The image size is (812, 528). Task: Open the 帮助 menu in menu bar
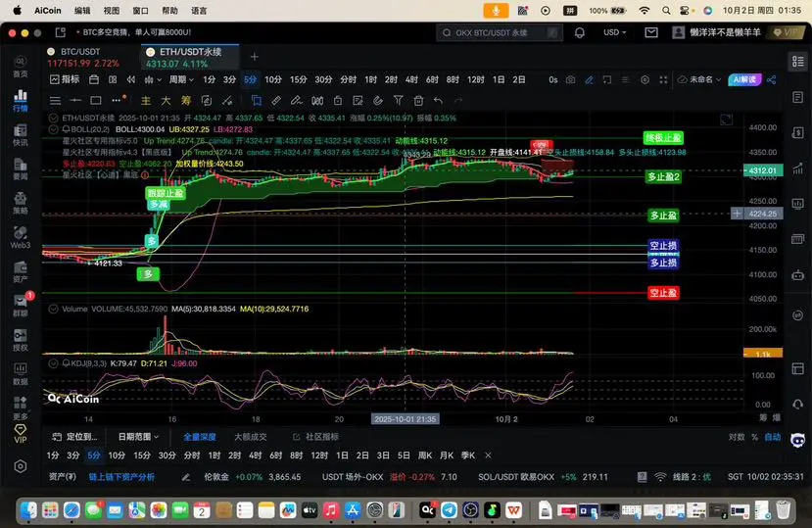pyautogui.click(x=169, y=11)
